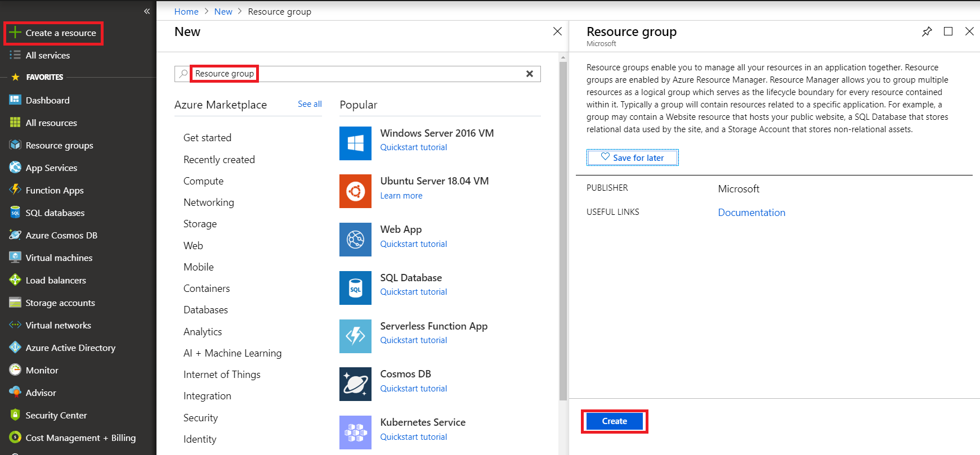Open Load balancers icon

click(15, 280)
